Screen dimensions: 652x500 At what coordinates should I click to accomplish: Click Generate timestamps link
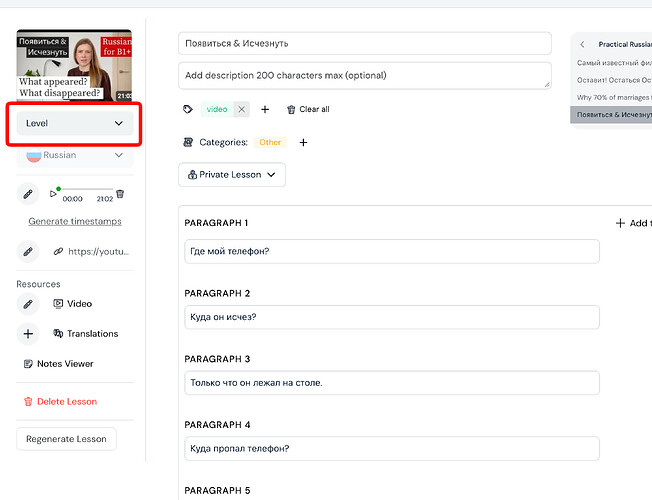tap(75, 221)
